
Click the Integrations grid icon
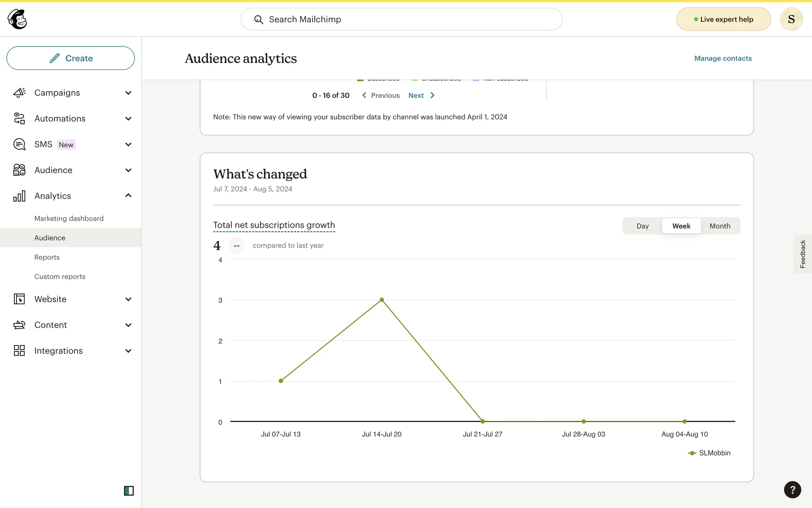(19, 351)
